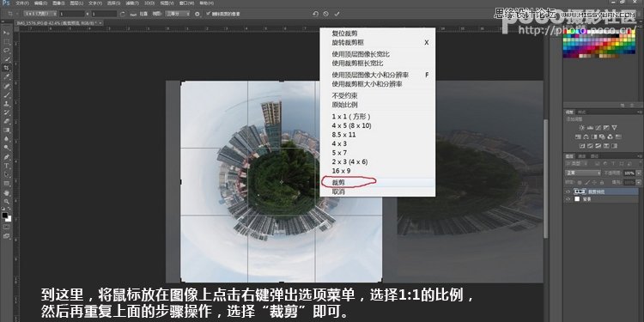The image size is (644, 322).
Task: Toggle lock transparent pixels in Layers
Action: click(580, 182)
